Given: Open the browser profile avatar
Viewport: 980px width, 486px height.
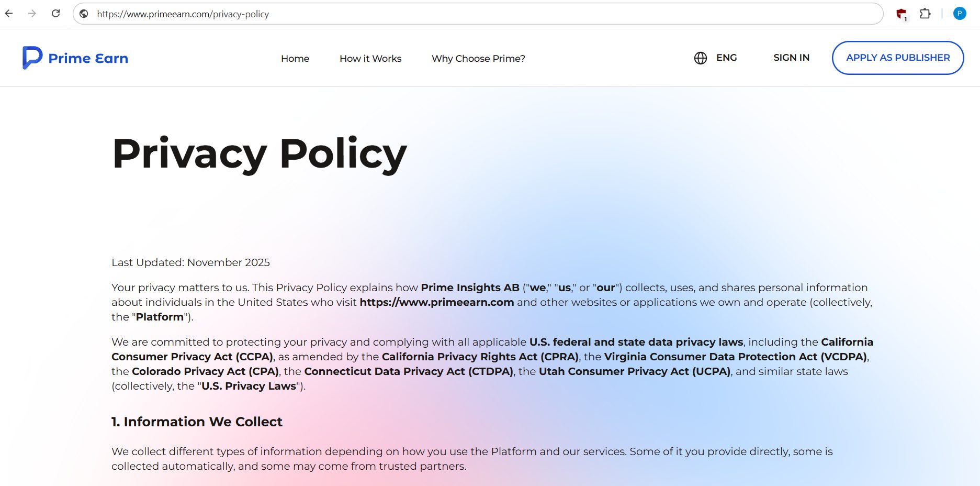Looking at the screenshot, I should 960,14.
